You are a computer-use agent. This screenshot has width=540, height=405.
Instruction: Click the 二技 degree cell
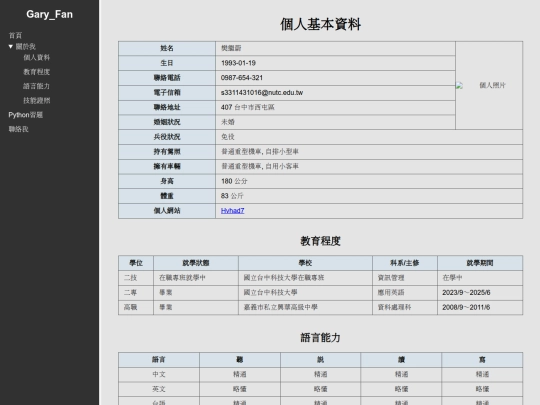pos(136,278)
